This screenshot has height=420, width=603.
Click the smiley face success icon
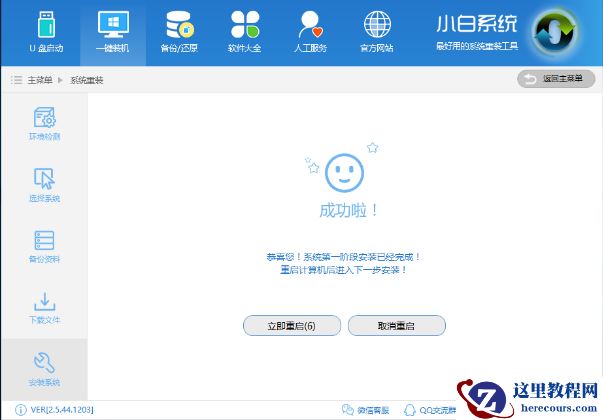coord(344,173)
